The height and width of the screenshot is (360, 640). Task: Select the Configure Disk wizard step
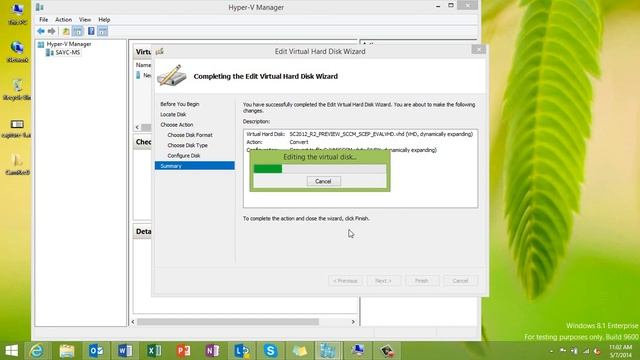(x=184, y=156)
